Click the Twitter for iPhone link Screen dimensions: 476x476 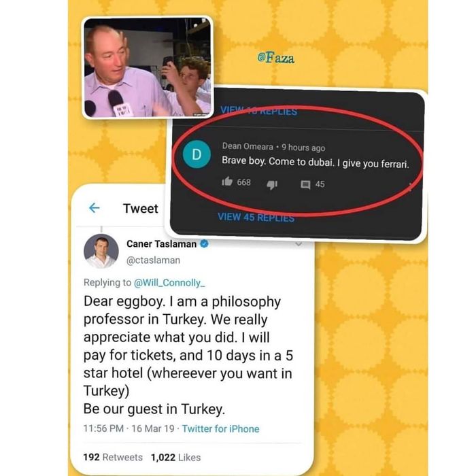coord(221,428)
